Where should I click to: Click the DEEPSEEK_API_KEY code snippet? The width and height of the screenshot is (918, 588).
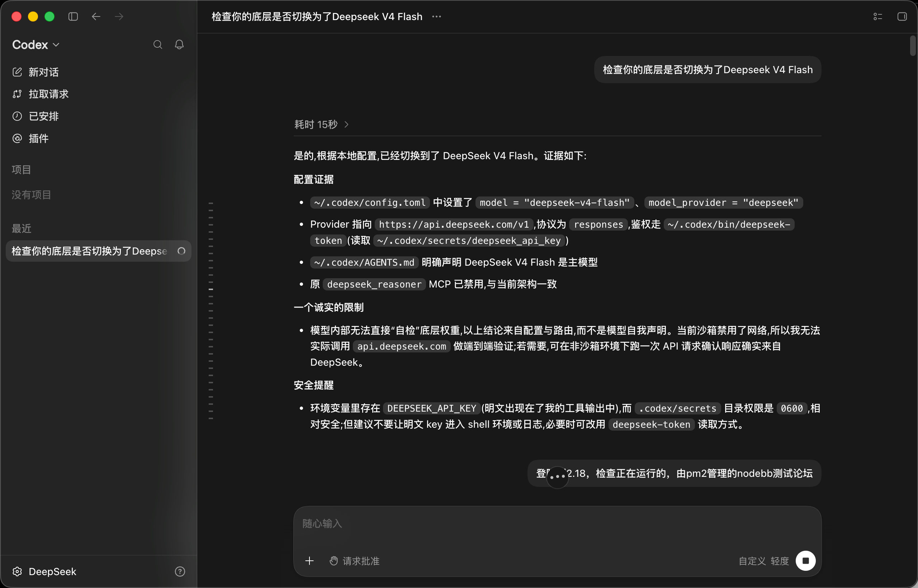coord(431,408)
